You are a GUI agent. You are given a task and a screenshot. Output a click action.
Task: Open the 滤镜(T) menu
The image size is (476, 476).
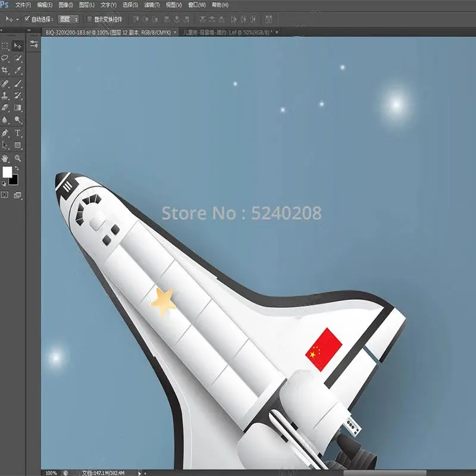pos(152,5)
